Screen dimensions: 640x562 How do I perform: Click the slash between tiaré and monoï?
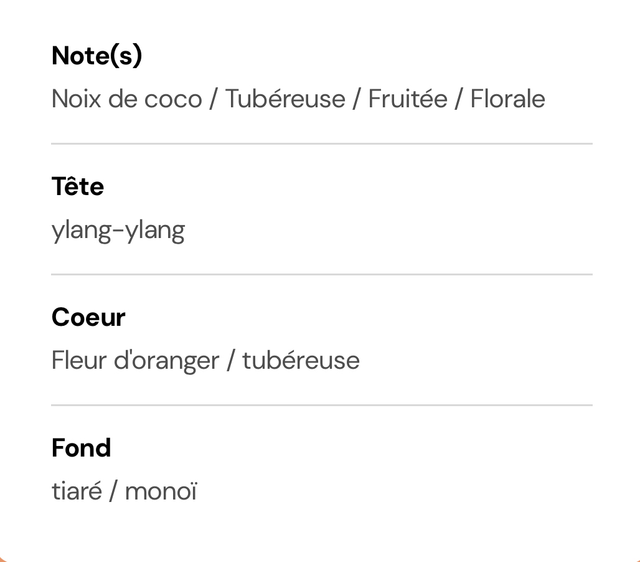pyautogui.click(x=113, y=491)
